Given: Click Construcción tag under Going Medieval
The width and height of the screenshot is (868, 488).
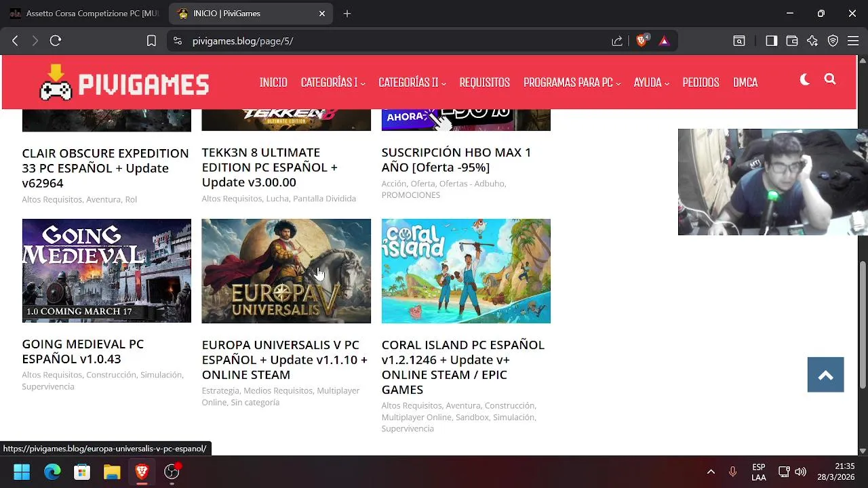Looking at the screenshot, I should point(111,375).
